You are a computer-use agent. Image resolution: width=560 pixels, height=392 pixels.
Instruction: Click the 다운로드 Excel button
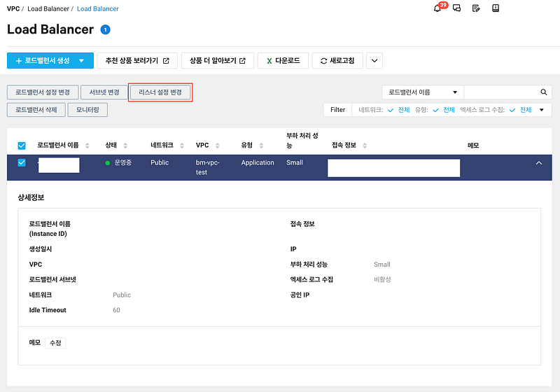click(283, 61)
